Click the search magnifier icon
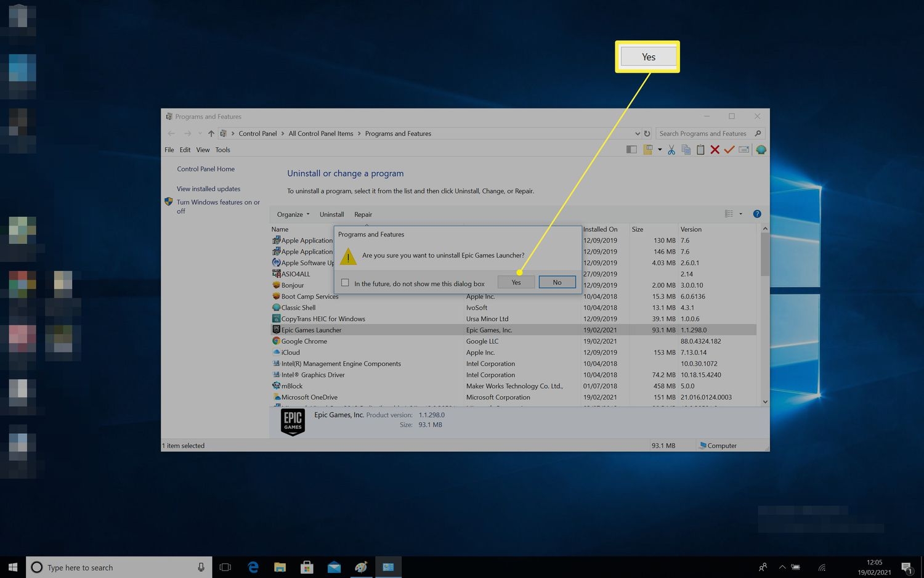924x578 pixels. point(758,133)
